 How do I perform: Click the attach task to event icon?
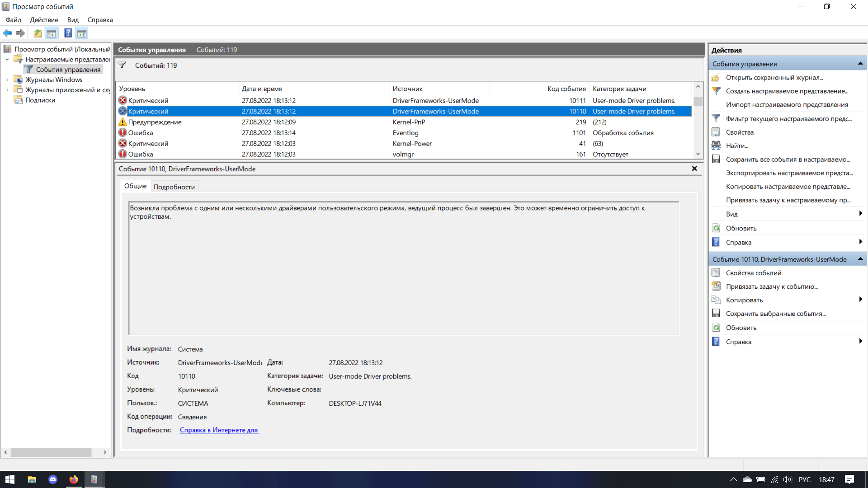coord(716,286)
